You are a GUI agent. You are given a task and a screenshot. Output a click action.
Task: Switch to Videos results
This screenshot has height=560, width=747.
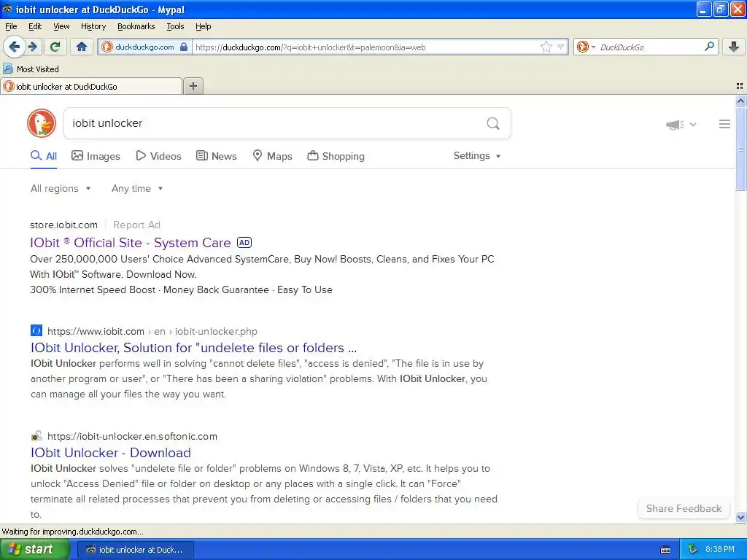(x=158, y=156)
